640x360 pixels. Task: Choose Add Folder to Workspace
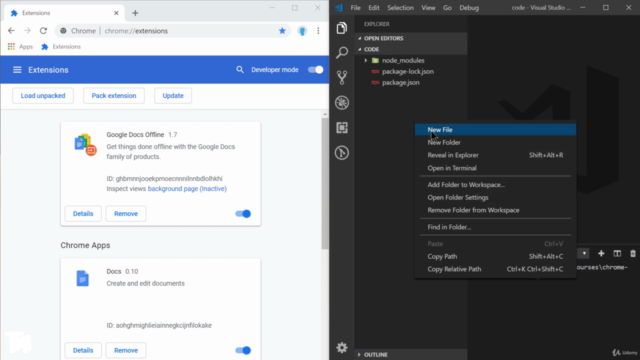tap(495, 185)
